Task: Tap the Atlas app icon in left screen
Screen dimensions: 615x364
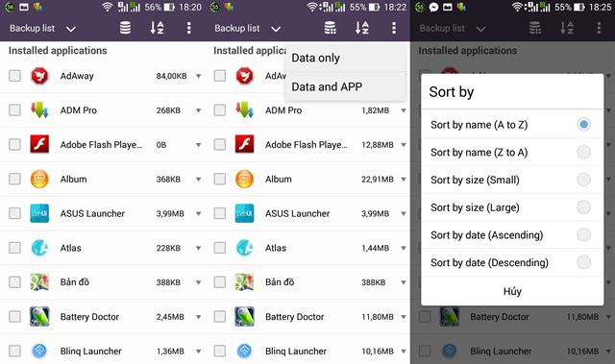Action: pos(39,248)
